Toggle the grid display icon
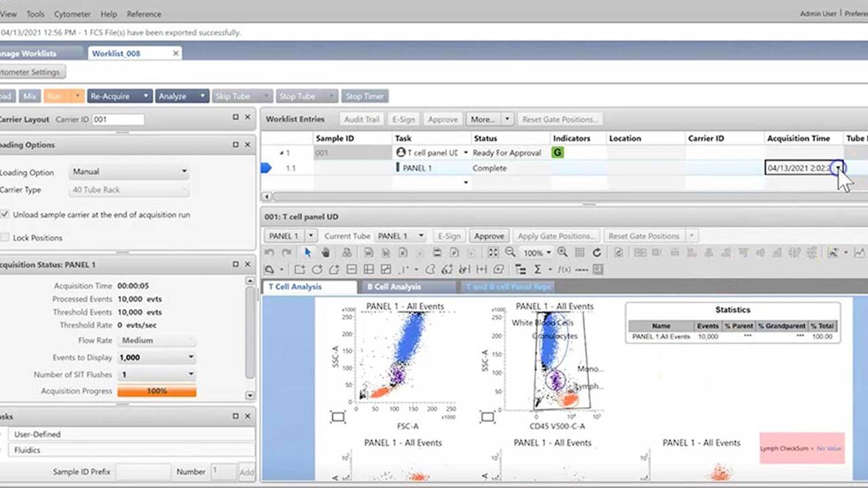The height and width of the screenshot is (488, 868). [x=580, y=252]
